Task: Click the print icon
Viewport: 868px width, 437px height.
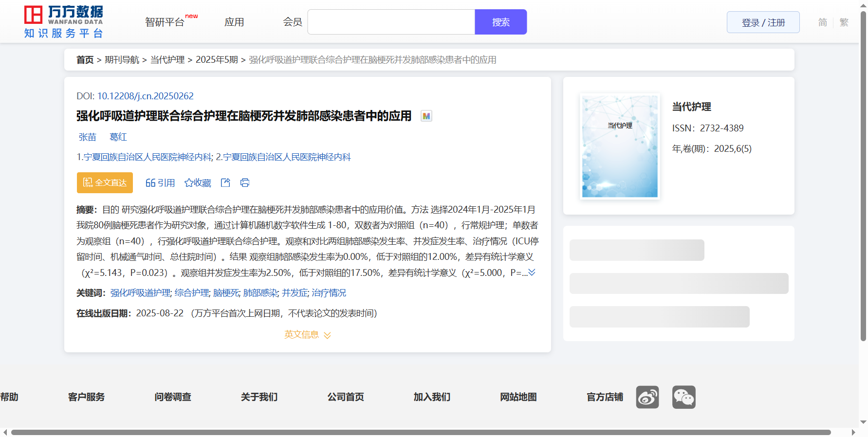Action: [x=245, y=183]
